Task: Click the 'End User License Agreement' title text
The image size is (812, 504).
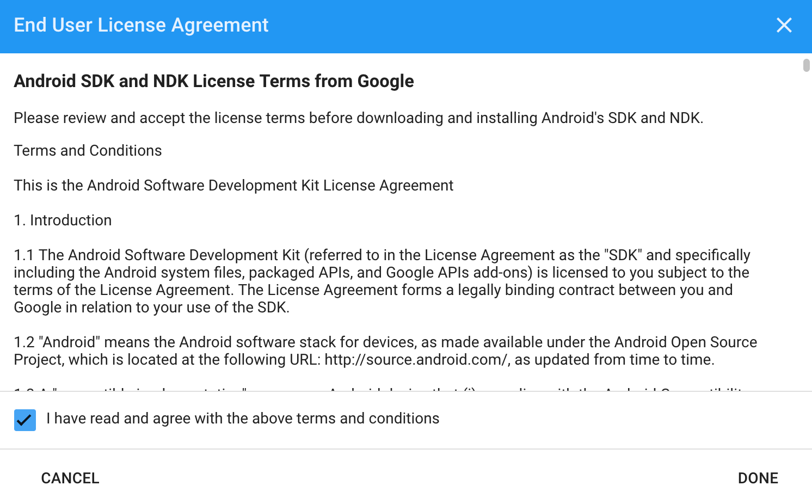Action: 141,25
